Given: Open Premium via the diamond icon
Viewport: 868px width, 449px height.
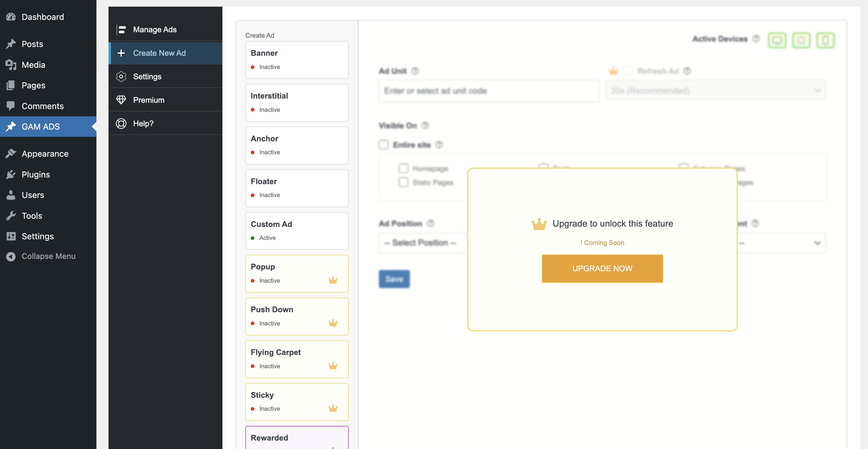Looking at the screenshot, I should (121, 100).
